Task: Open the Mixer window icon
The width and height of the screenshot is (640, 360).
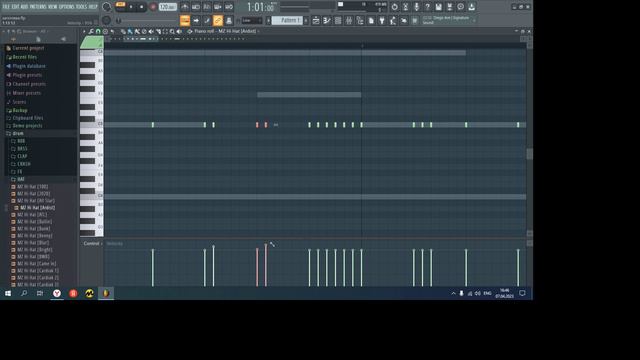Action: 349,20
